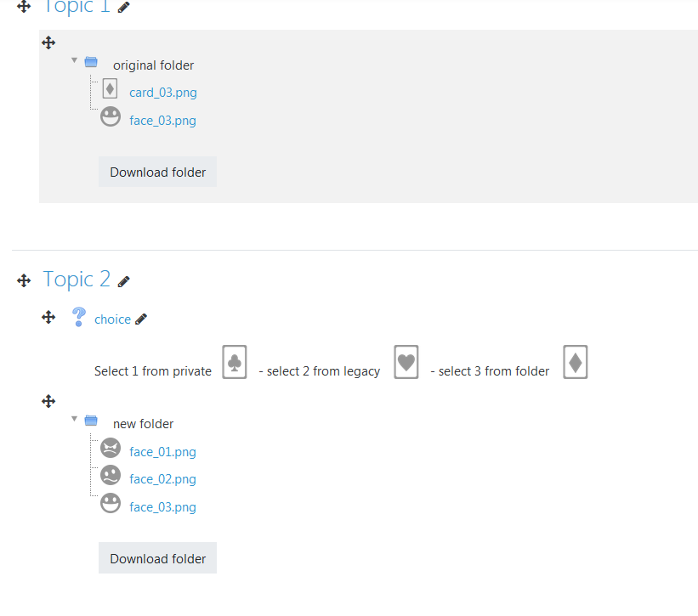698x616 pixels.
Task: Edit the Topic 2 title with its pencil icon
Action: point(123,281)
